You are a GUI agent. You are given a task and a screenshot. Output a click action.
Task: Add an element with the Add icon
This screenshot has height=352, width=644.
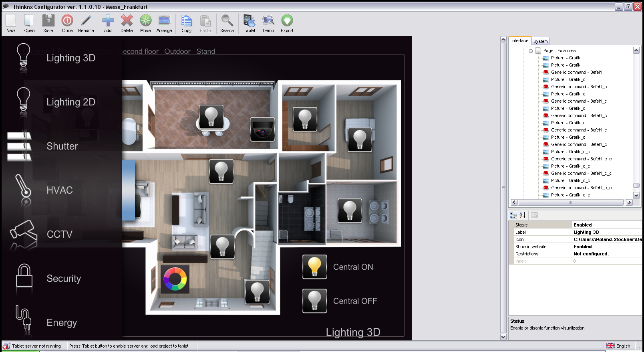[108, 23]
